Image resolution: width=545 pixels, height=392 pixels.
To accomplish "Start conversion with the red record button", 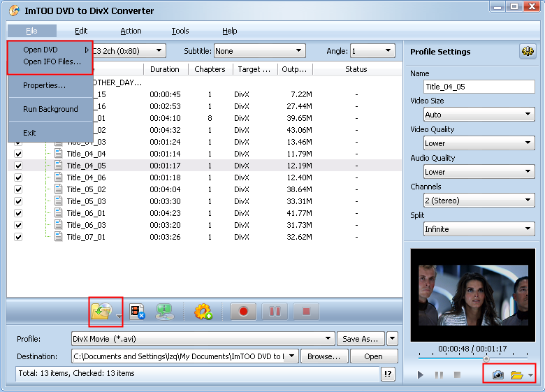I will [243, 312].
